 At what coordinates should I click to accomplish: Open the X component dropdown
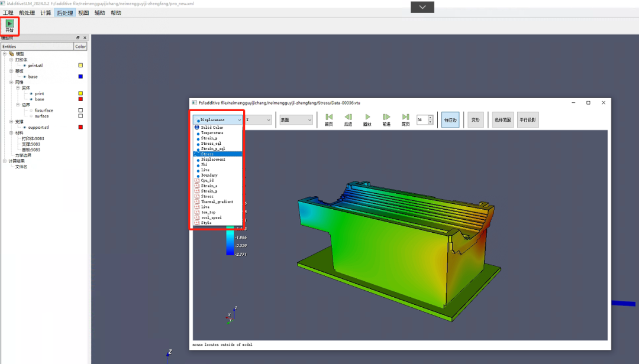point(258,120)
